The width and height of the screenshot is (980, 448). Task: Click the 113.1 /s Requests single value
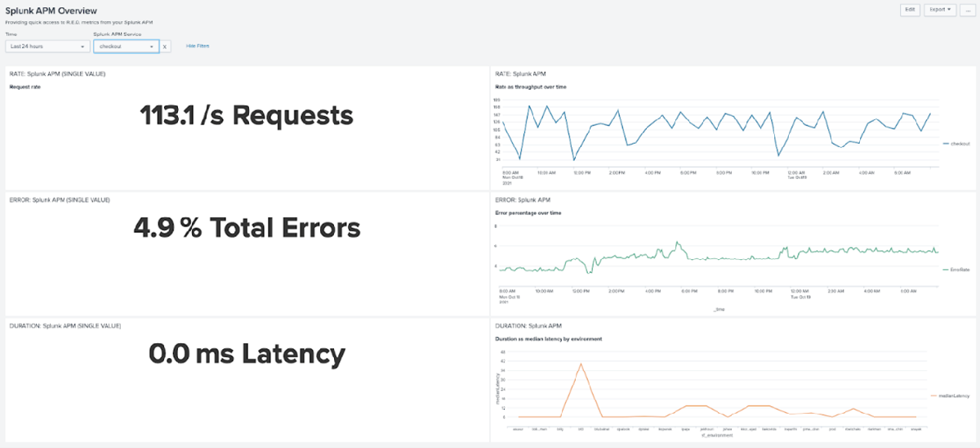pyautogui.click(x=247, y=115)
